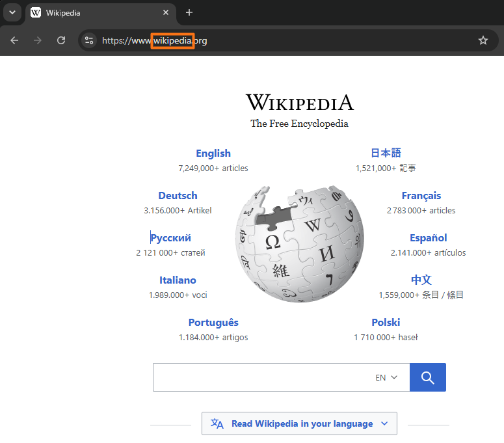The height and width of the screenshot is (443, 504).
Task: Expand Read Wikipedia in your language
Action: click(x=299, y=423)
